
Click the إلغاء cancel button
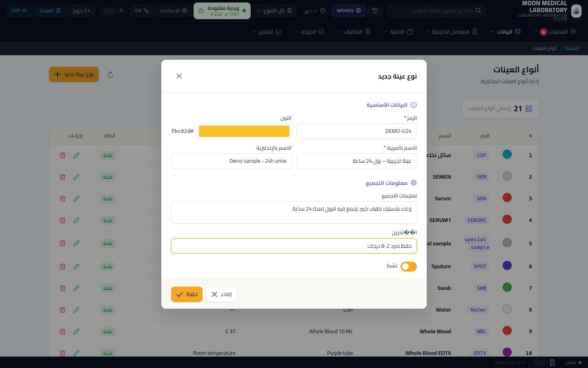tap(221, 294)
